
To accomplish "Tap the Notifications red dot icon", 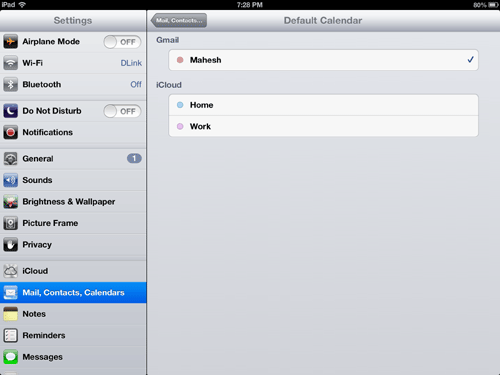I will [x=10, y=132].
